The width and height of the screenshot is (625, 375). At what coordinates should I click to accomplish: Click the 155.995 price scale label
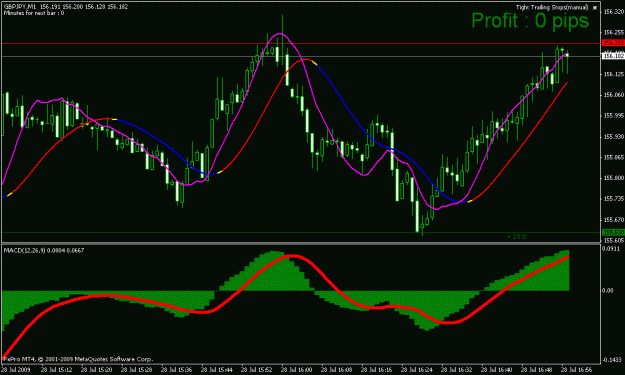tap(613, 116)
